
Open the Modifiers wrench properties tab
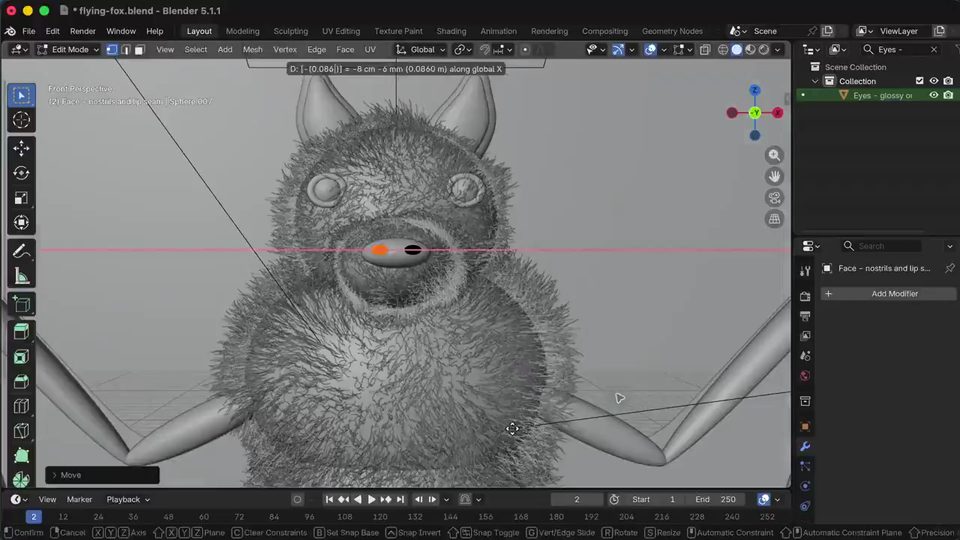[805, 446]
